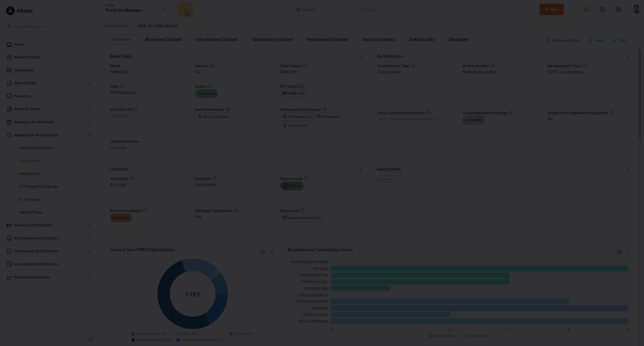Open the Portfolio Manager profile dropdown
The height and width of the screenshot is (346, 644).
pos(165,9)
